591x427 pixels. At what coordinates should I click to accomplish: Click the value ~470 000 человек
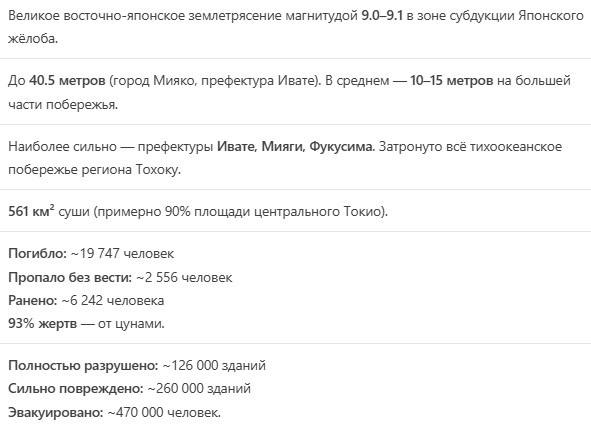tap(164, 412)
